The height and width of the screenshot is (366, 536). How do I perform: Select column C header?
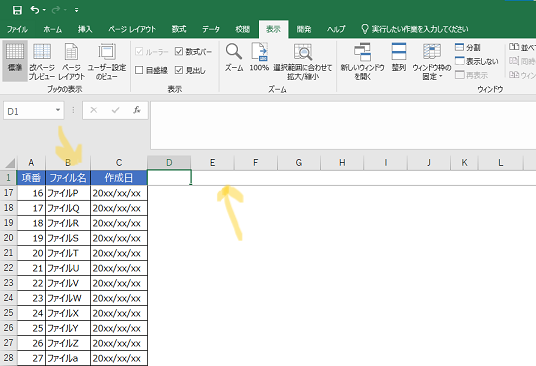[119, 163]
